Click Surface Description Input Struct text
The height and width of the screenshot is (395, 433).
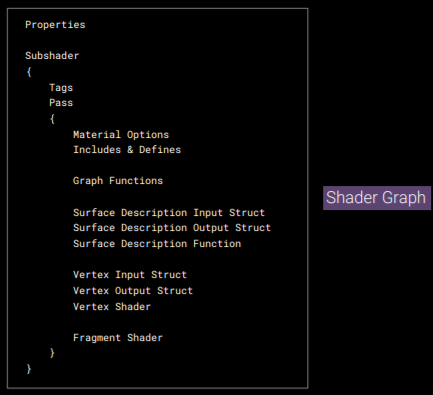169,213
